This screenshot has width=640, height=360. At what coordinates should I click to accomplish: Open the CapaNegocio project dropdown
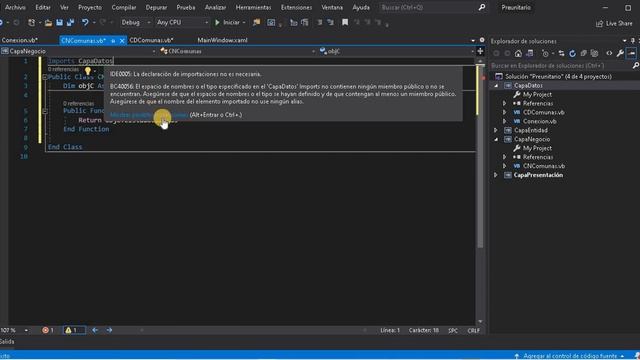(78, 51)
